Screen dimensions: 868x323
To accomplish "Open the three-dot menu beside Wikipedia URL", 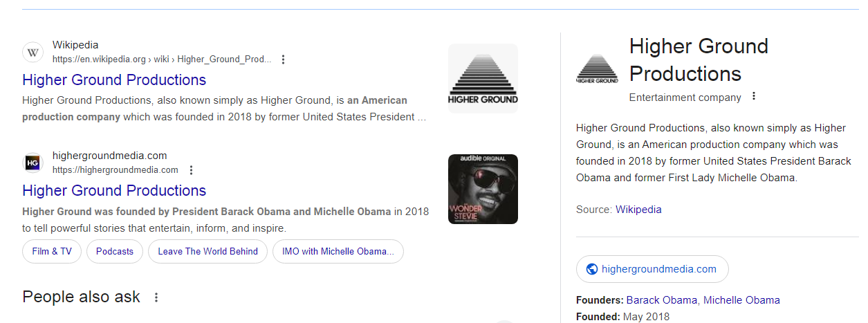I will pos(283,59).
